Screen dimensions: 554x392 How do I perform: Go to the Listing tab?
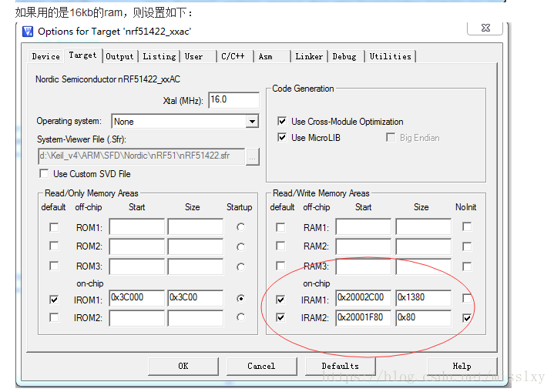pyautogui.click(x=159, y=56)
